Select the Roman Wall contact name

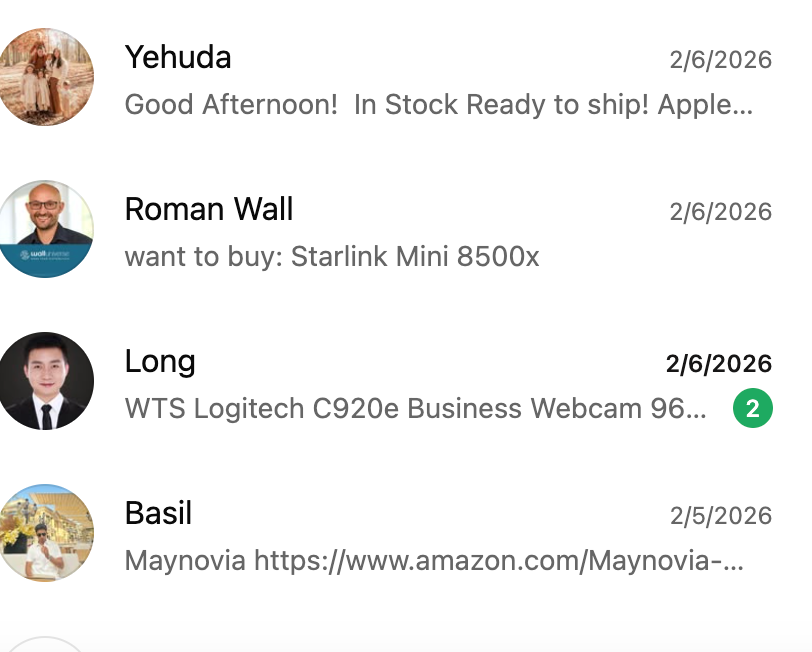[209, 210]
